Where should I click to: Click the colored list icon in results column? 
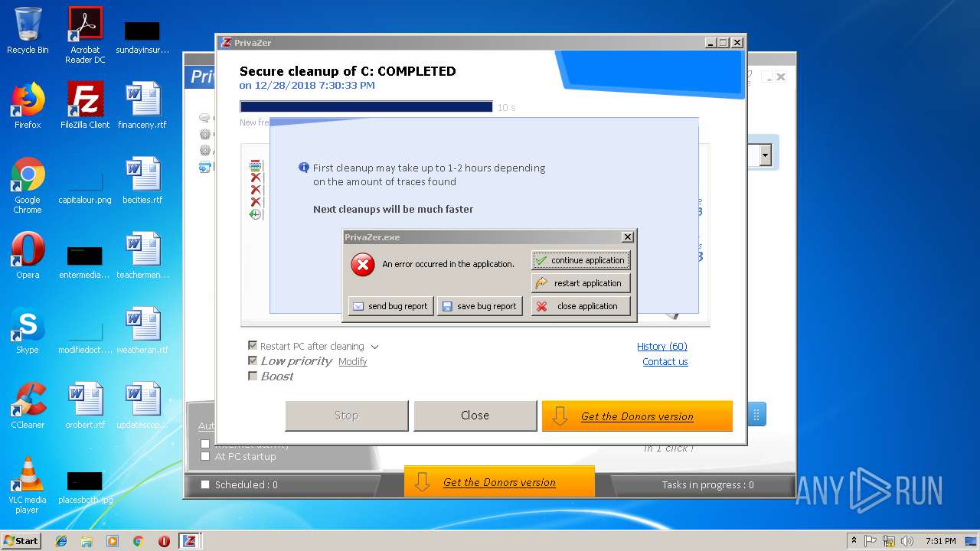(256, 165)
